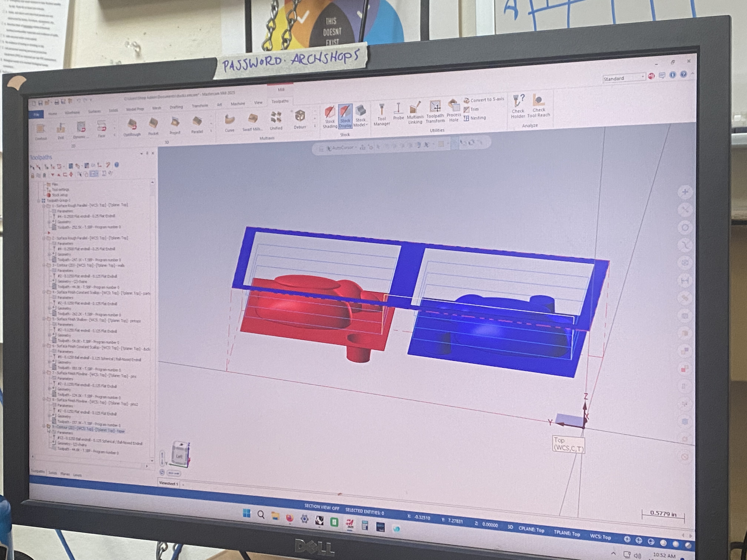Click Convert to 5-axis
The width and height of the screenshot is (747, 560).
pos(484,100)
